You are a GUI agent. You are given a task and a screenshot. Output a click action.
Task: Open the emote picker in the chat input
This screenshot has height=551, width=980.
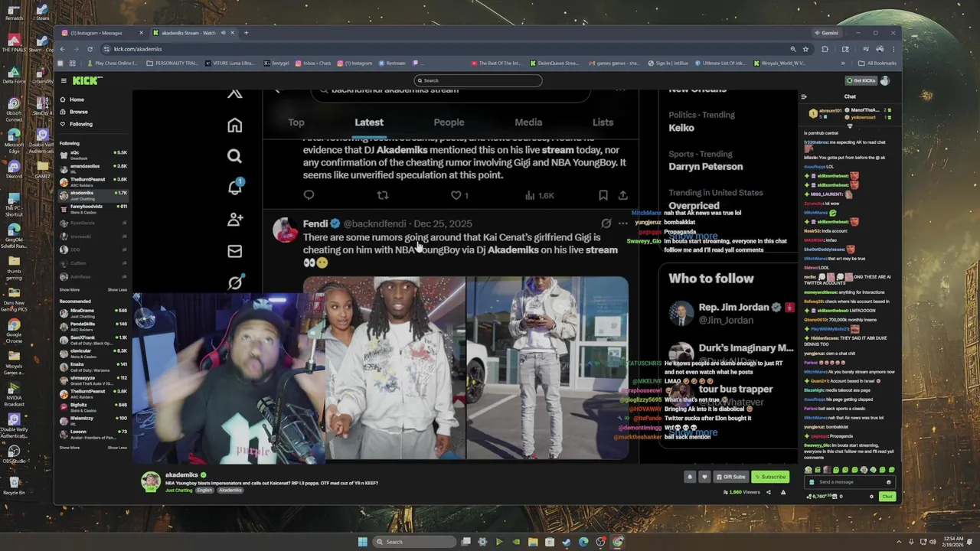(888, 482)
